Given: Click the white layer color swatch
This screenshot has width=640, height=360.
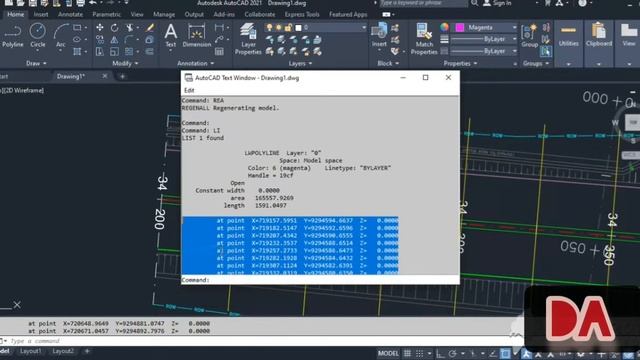Looking at the screenshot, I should (298, 28).
